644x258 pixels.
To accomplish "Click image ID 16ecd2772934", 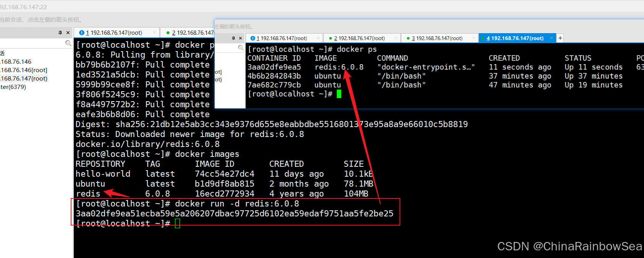I will (225, 194).
